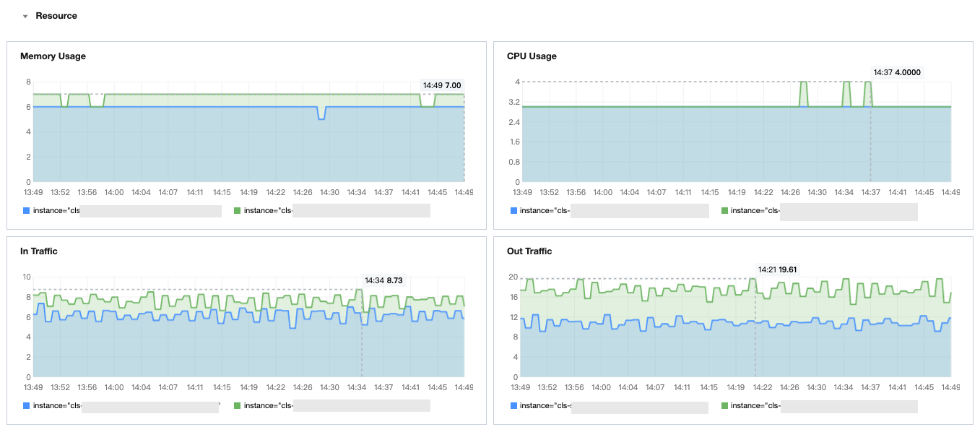980x432 pixels.
Task: Click the 14:21 19.61 tooltip in Out Traffic
Action: 779,269
